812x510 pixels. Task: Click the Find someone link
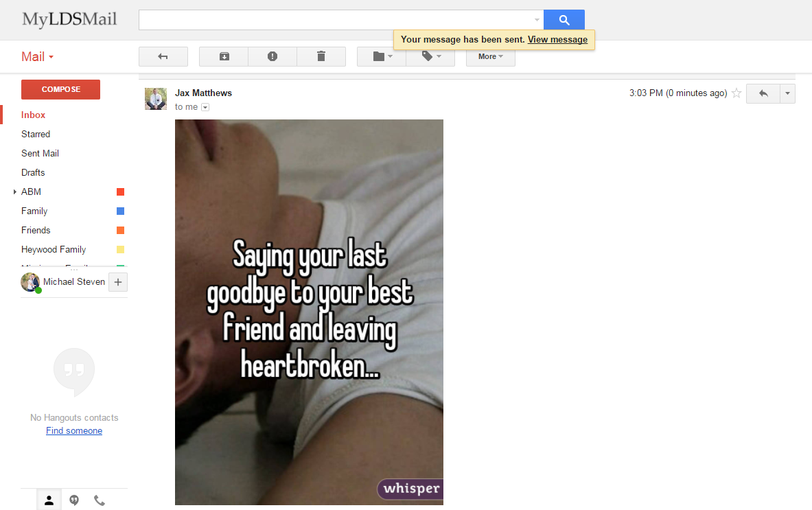74,431
